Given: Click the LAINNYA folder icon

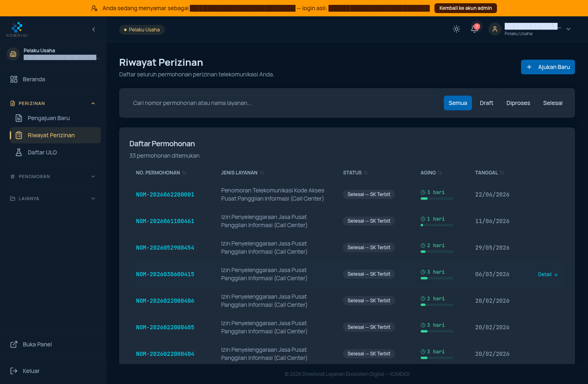Looking at the screenshot, I should 13,199.
